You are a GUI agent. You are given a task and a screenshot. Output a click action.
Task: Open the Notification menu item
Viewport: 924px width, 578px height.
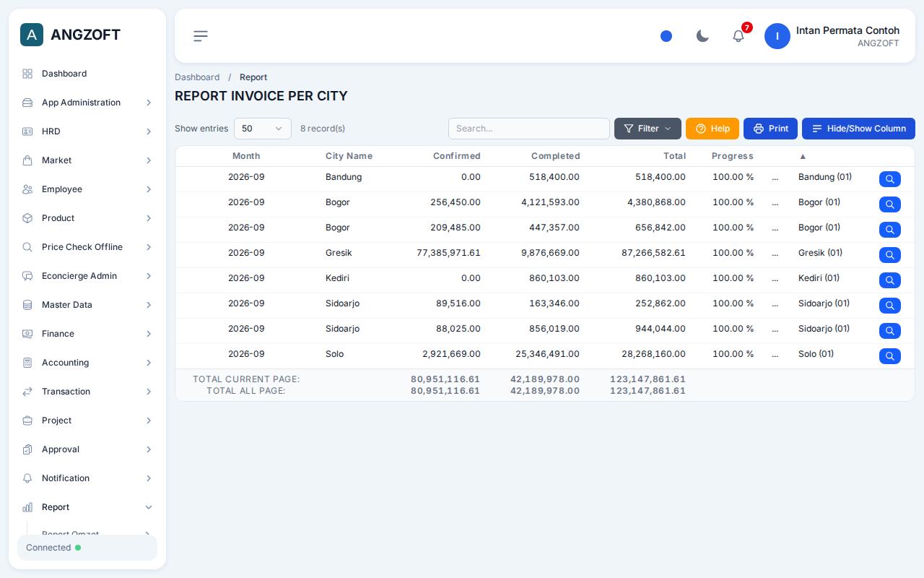[x=87, y=478]
